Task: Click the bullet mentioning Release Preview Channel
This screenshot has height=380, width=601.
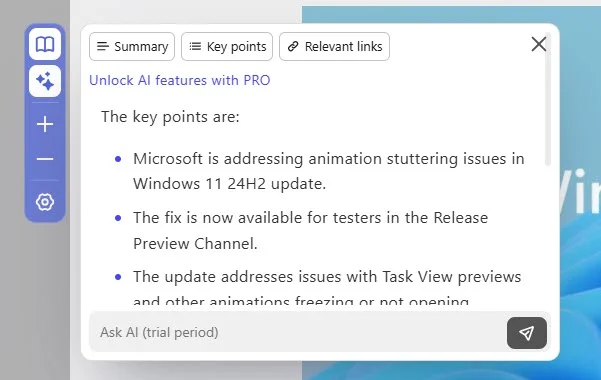Action: coord(310,230)
